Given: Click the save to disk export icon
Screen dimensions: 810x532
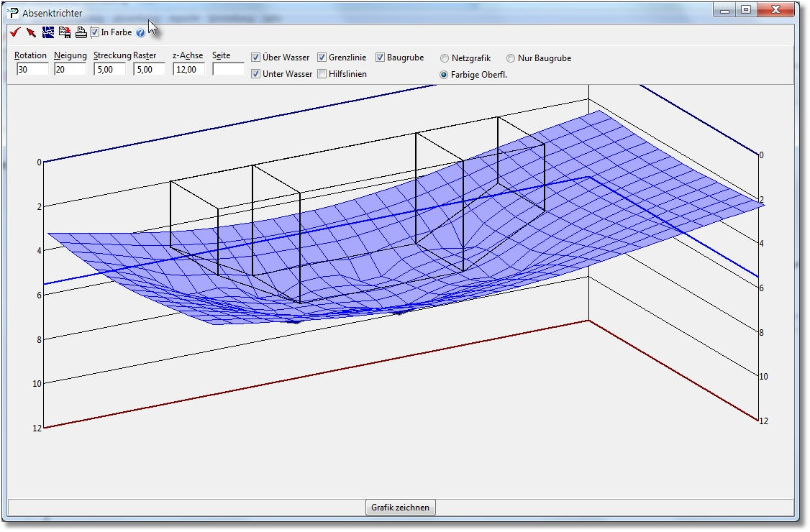Looking at the screenshot, I should click(65, 32).
